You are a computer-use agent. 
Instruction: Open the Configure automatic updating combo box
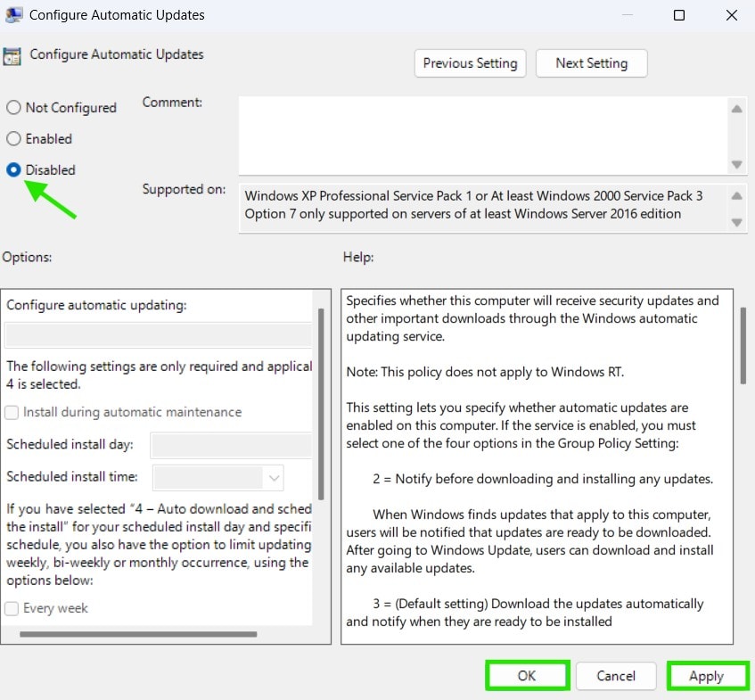(x=159, y=335)
